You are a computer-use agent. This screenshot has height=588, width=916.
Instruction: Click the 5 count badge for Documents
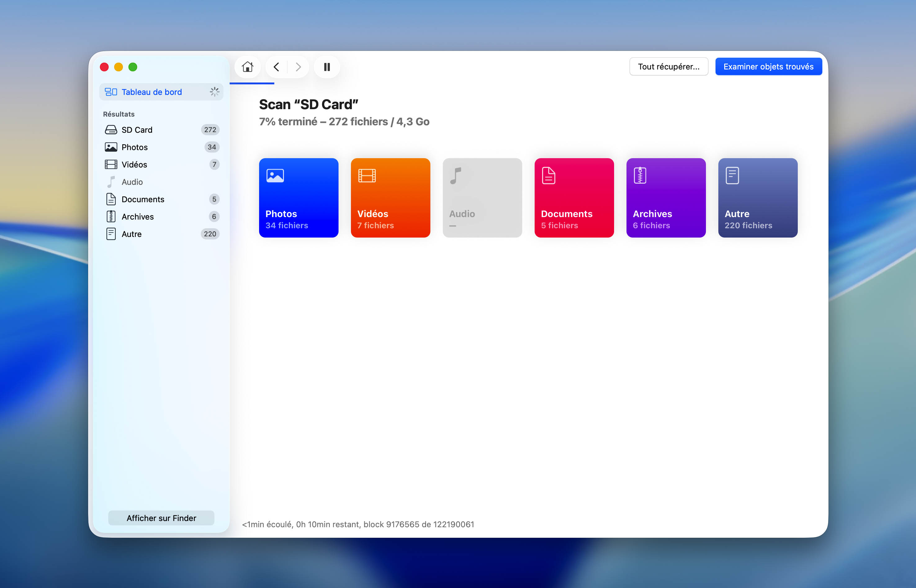click(214, 199)
